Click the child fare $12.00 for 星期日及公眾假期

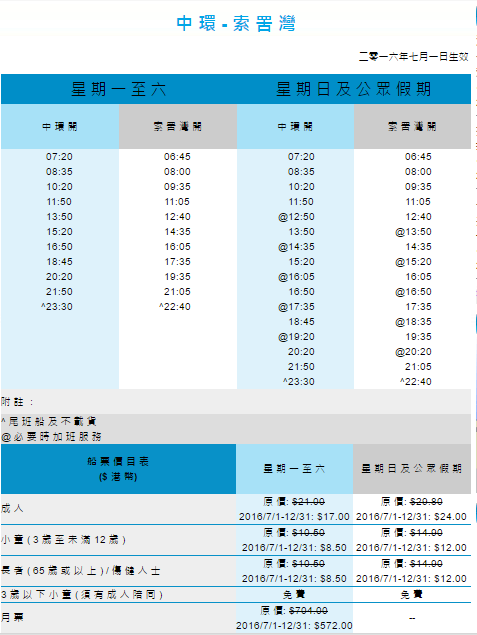tap(451, 548)
